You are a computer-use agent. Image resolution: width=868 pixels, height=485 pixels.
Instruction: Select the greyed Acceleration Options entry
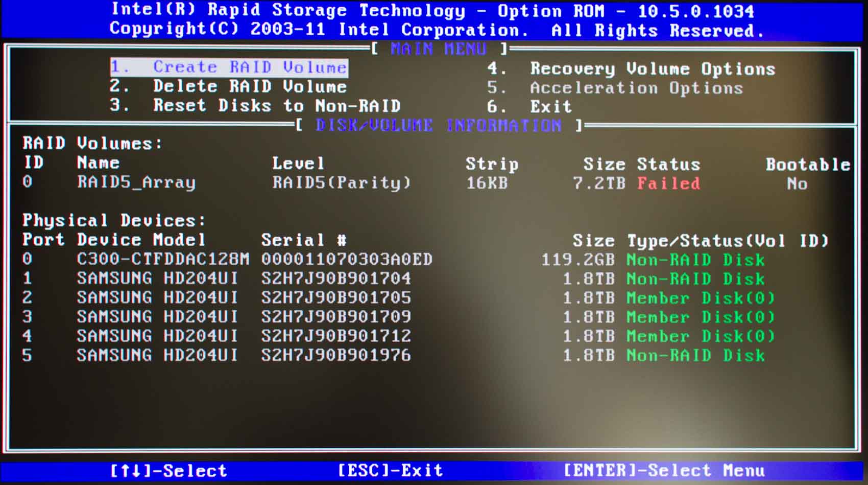click(x=615, y=88)
